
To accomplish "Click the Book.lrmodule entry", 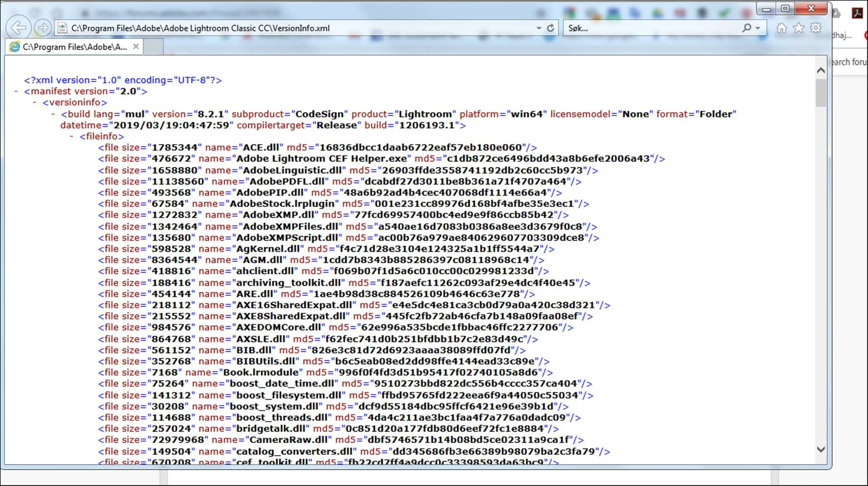I will [325, 373].
